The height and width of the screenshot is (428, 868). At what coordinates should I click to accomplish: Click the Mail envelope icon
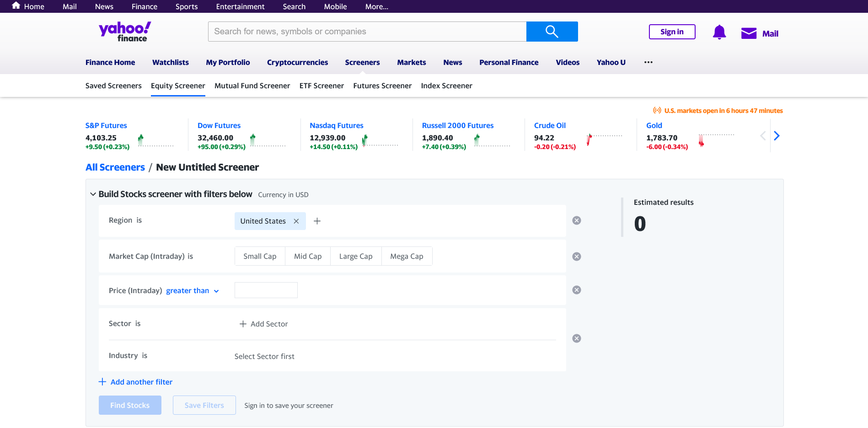[749, 33]
